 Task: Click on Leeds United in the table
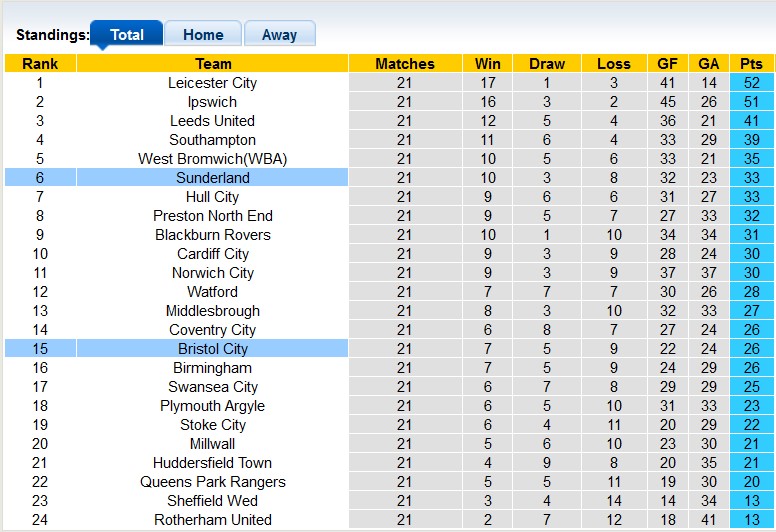point(212,121)
